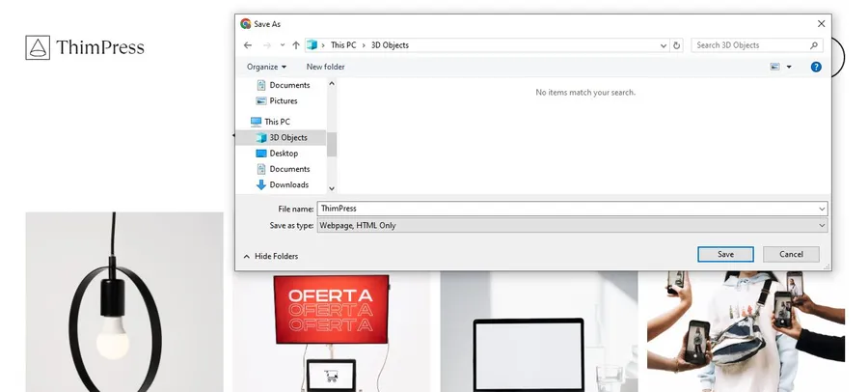
Task: Click the Forward arrow in Save As dialog
Action: point(267,45)
